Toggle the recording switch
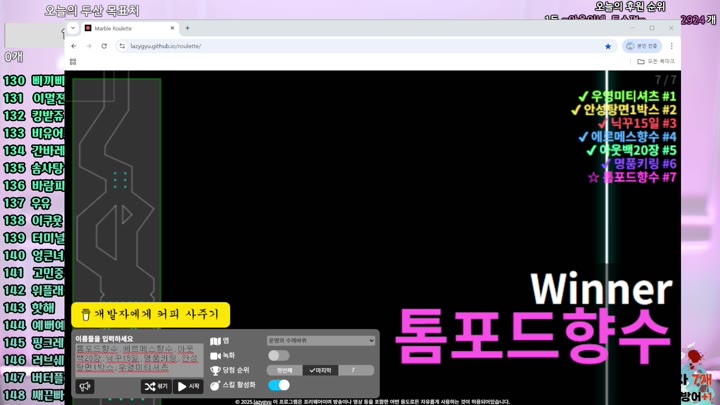Image resolution: width=720 pixels, height=405 pixels. [x=279, y=355]
